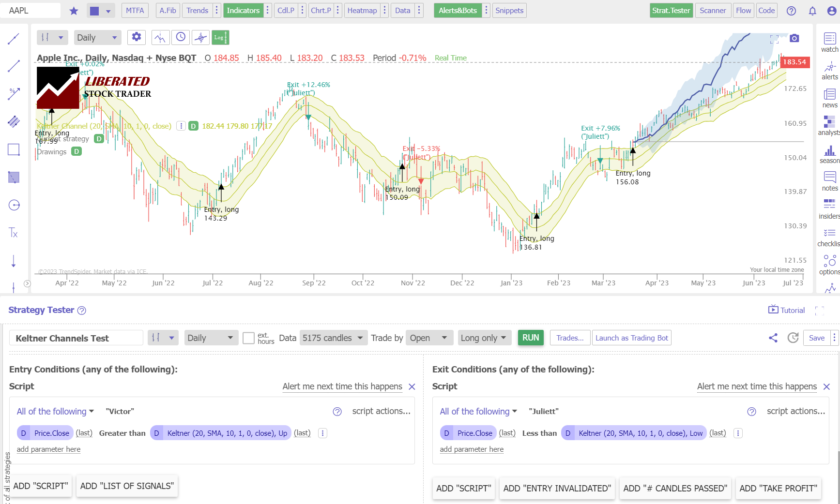Select the Rectangle drawing tool
The image size is (840, 504).
pos(14,150)
